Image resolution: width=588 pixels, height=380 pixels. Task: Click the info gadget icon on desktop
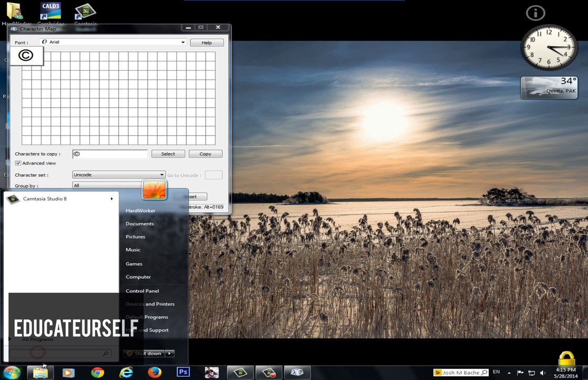[535, 13]
